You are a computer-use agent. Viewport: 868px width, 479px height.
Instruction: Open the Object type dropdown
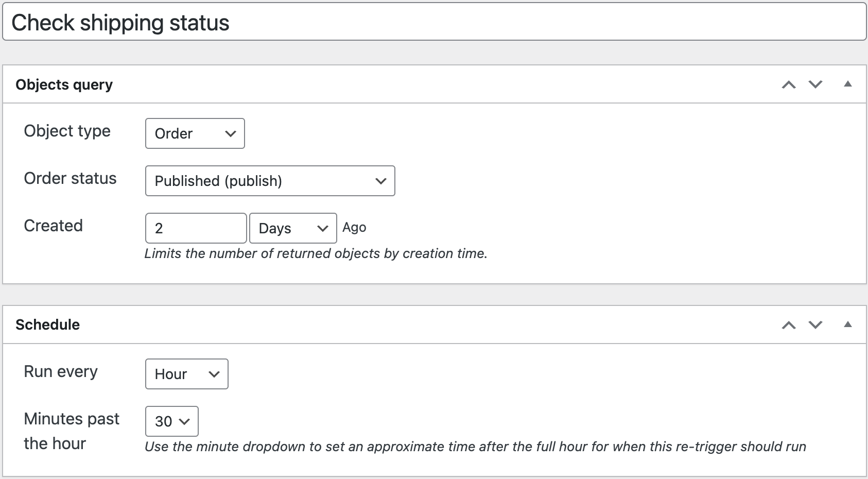click(195, 133)
